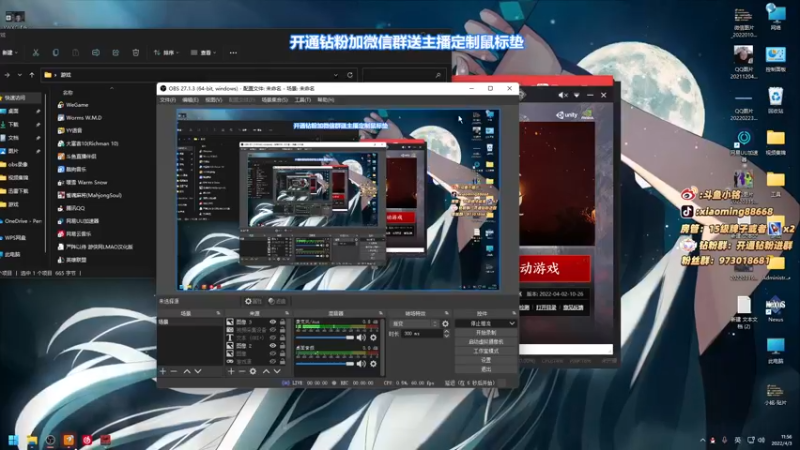Adjust the 麦克风/Aux volume slider
Screen dimensions: 800x450
point(325,337)
